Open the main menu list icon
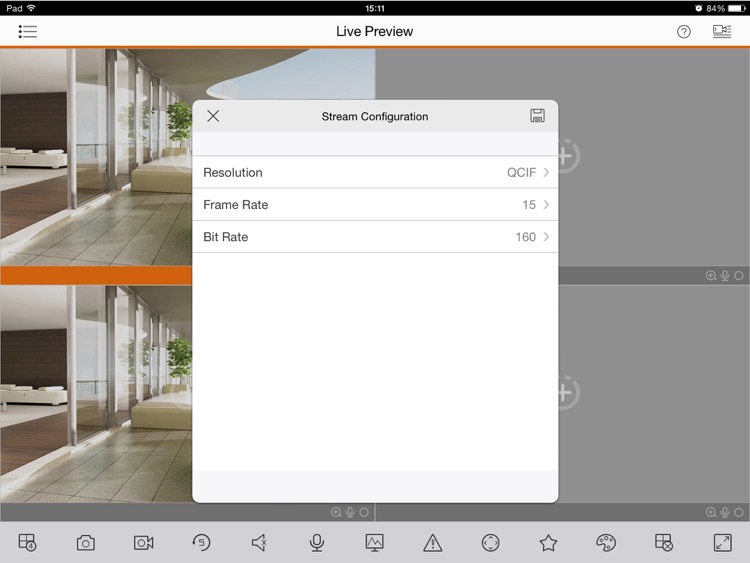The width and height of the screenshot is (750, 563). pos(28,32)
